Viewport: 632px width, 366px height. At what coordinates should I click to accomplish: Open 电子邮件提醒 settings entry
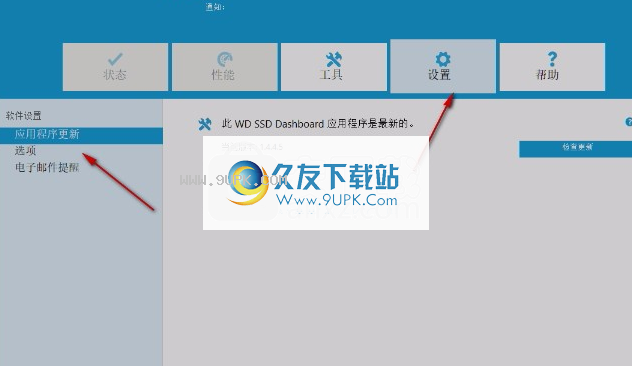[47, 167]
